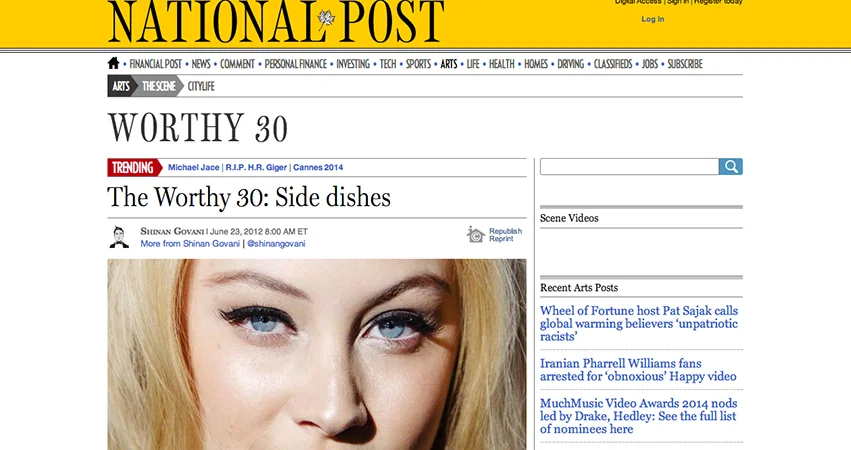This screenshot has width=851, height=450.
Task: Click the Republish Reprint text link
Action: pyautogui.click(x=505, y=234)
